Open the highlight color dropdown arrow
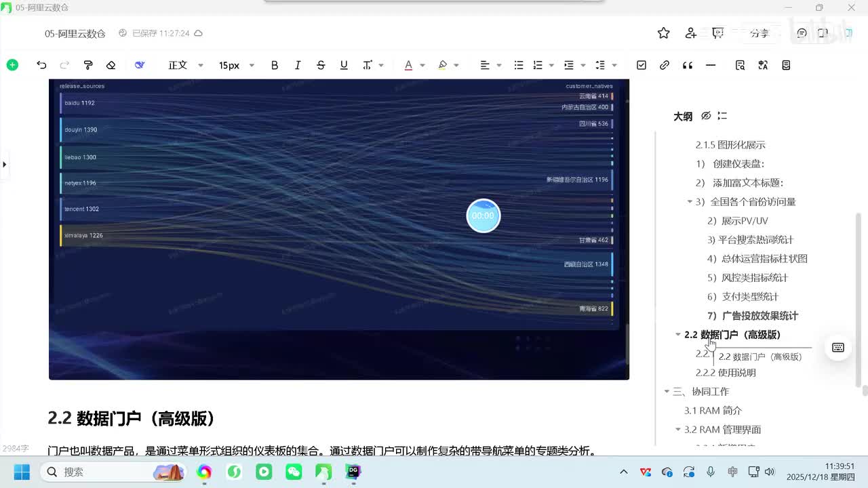Screen dimensions: 868x488 (x=456, y=65)
